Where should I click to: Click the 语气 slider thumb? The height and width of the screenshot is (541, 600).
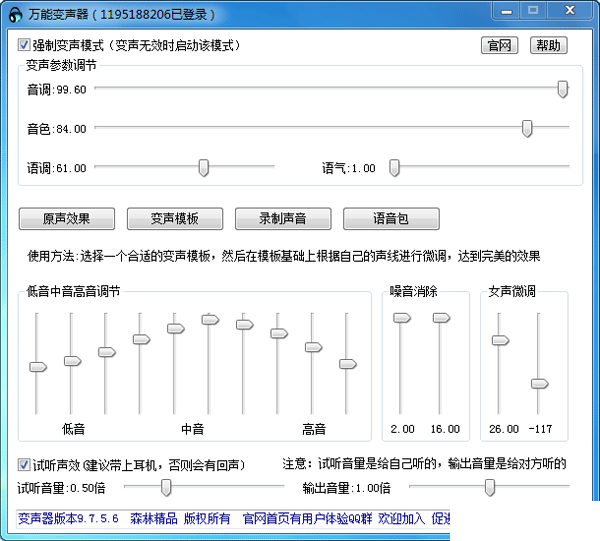coord(394,168)
